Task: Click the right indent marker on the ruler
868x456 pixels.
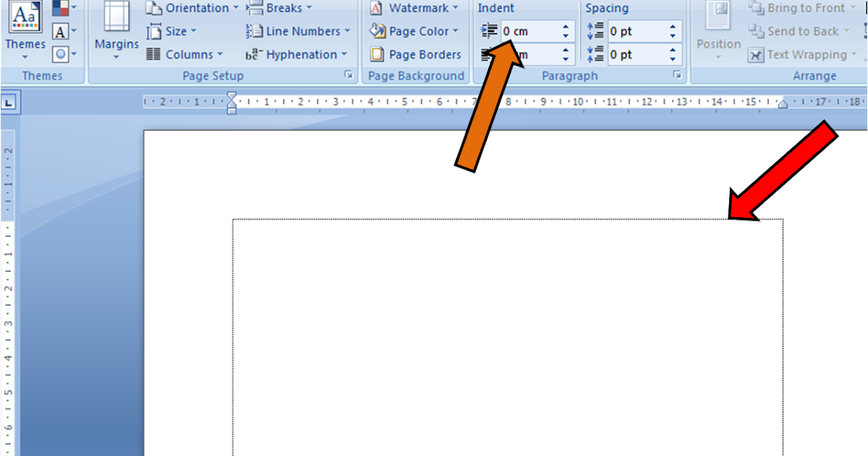Action: (783, 105)
